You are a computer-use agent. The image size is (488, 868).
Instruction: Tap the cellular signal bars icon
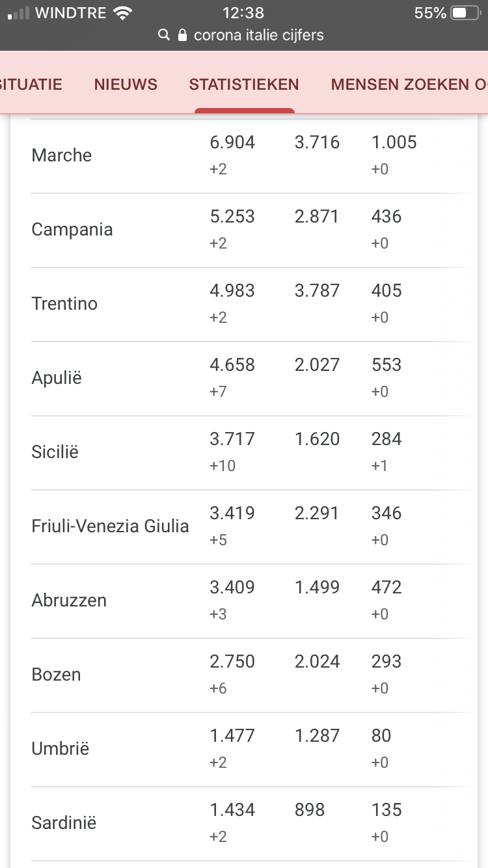pyautogui.click(x=18, y=13)
